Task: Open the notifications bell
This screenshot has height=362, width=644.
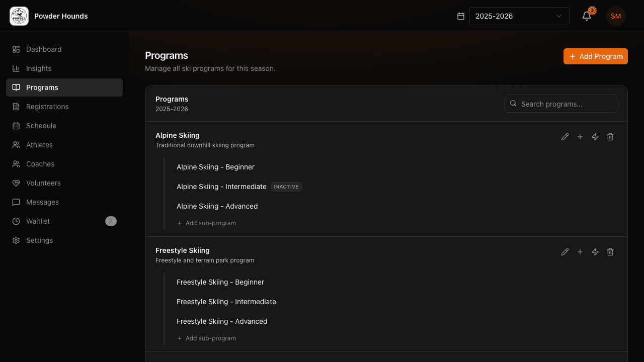Action: (x=587, y=16)
